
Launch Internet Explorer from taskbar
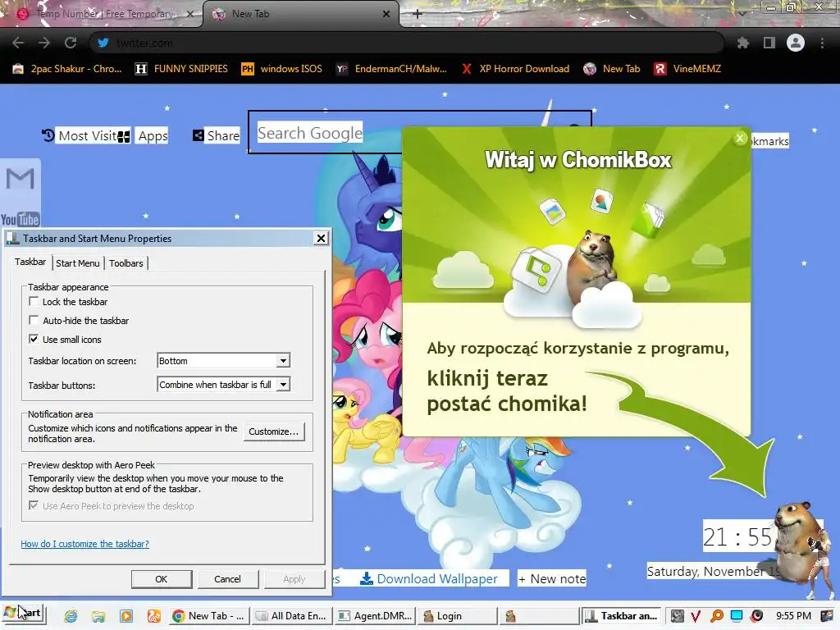[71, 616]
